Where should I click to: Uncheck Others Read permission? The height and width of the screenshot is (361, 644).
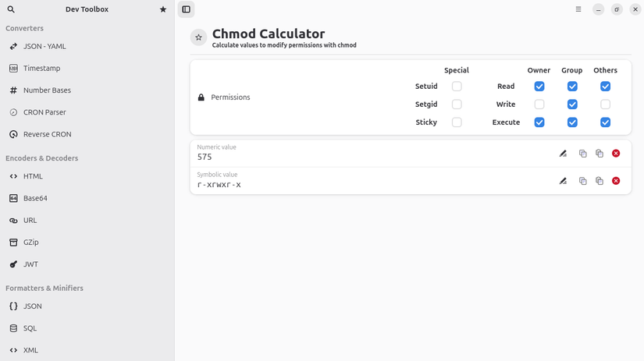pos(606,86)
